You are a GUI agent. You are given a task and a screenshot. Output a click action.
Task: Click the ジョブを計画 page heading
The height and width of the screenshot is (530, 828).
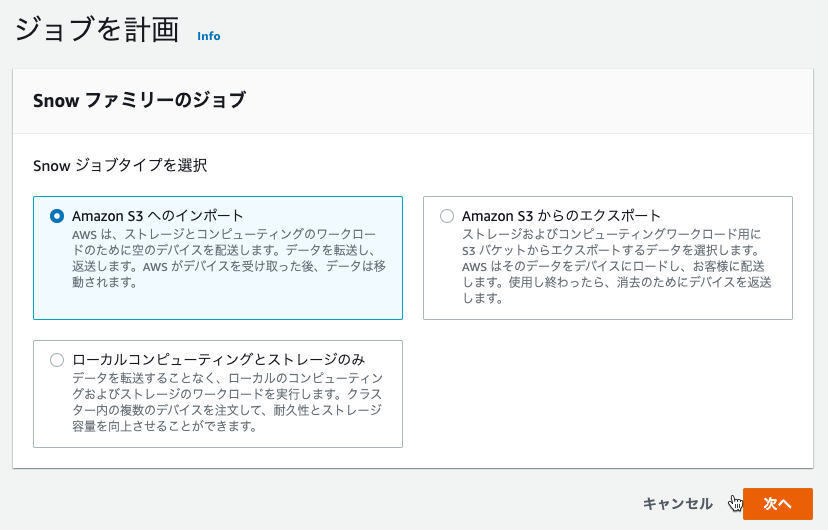(x=97, y=29)
